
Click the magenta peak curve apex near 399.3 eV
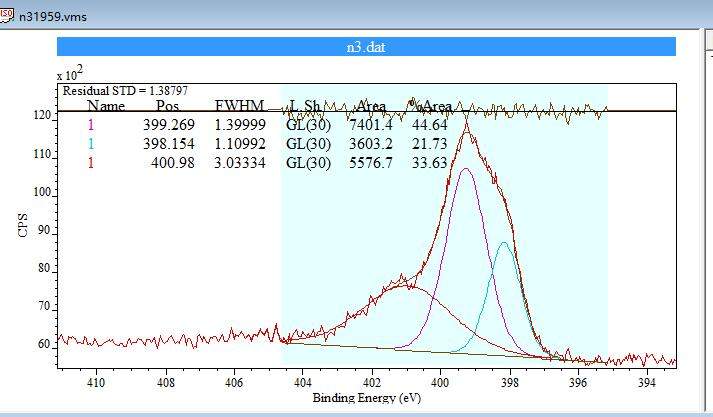pyautogui.click(x=466, y=169)
